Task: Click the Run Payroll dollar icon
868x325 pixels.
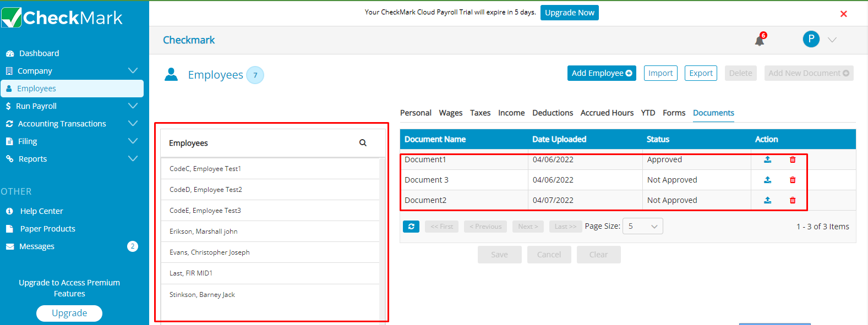Action: click(x=8, y=106)
